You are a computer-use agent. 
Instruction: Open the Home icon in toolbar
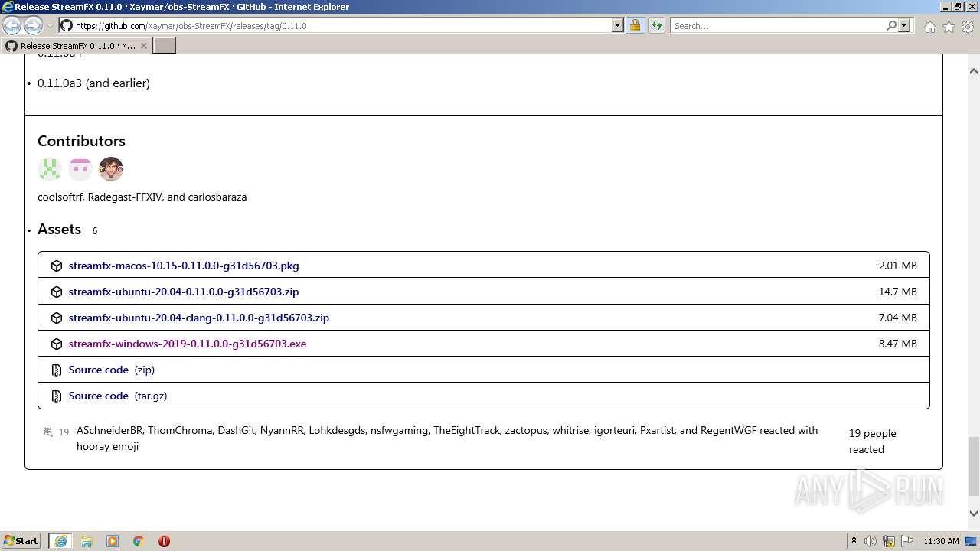(x=929, y=27)
